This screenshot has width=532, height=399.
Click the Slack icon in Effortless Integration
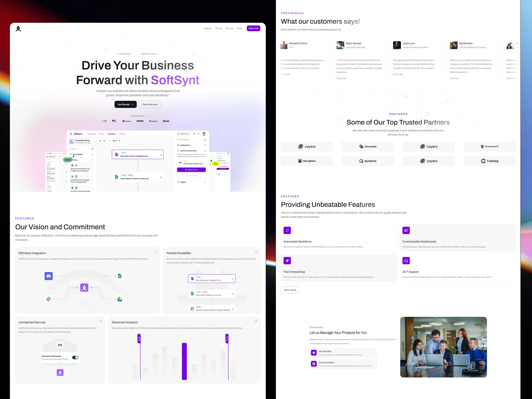click(x=49, y=299)
